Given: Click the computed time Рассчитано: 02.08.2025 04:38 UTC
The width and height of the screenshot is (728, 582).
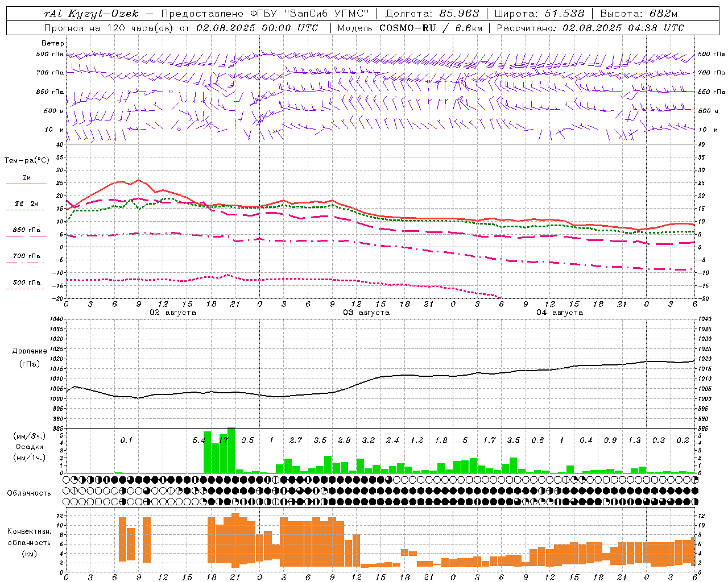Looking at the screenshot, I should (590, 28).
